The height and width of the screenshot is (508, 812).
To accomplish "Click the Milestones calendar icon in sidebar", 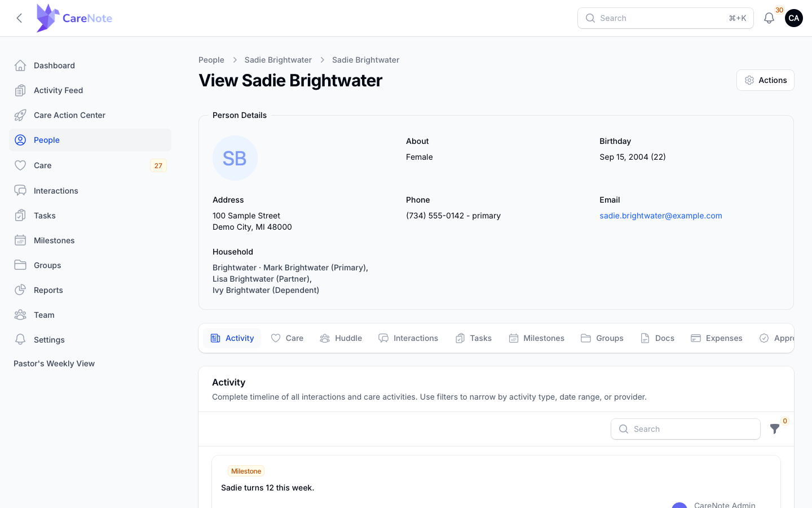I will [x=20, y=240].
